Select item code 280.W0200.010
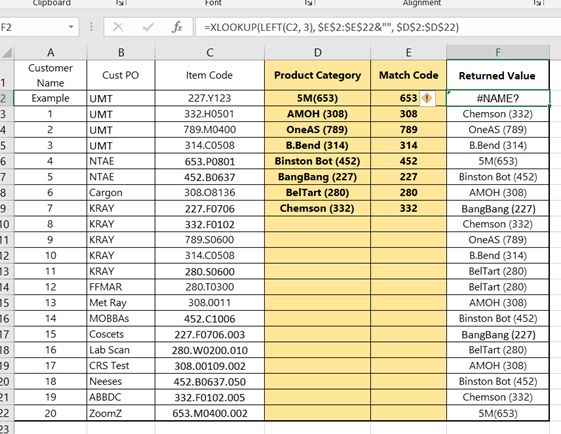 click(x=210, y=350)
